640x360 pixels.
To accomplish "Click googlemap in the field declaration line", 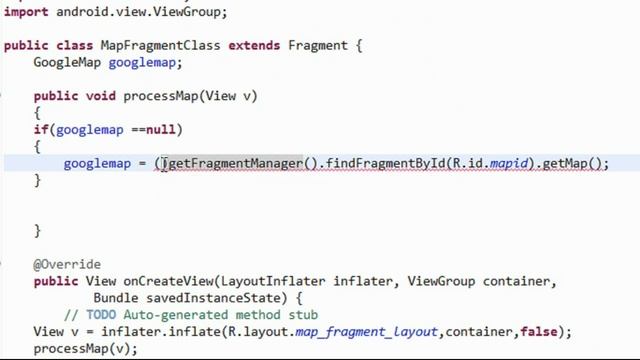I will 142,63.
